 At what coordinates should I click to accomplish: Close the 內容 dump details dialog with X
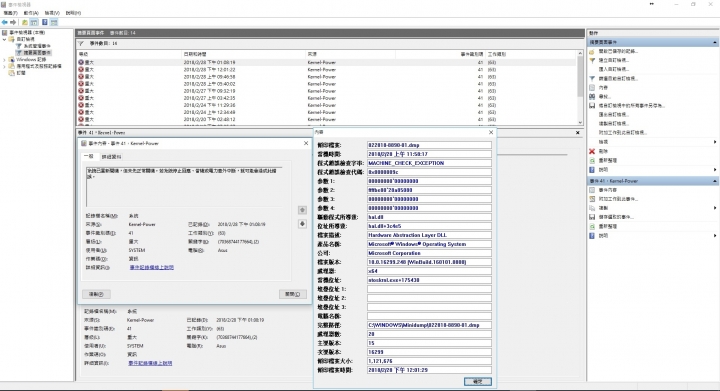click(x=491, y=132)
